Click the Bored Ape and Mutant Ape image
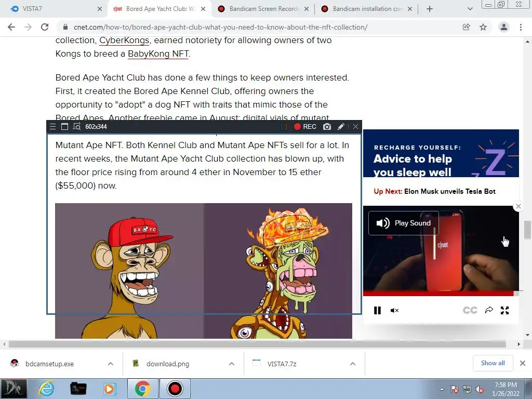532x399 pixels. 204,271
